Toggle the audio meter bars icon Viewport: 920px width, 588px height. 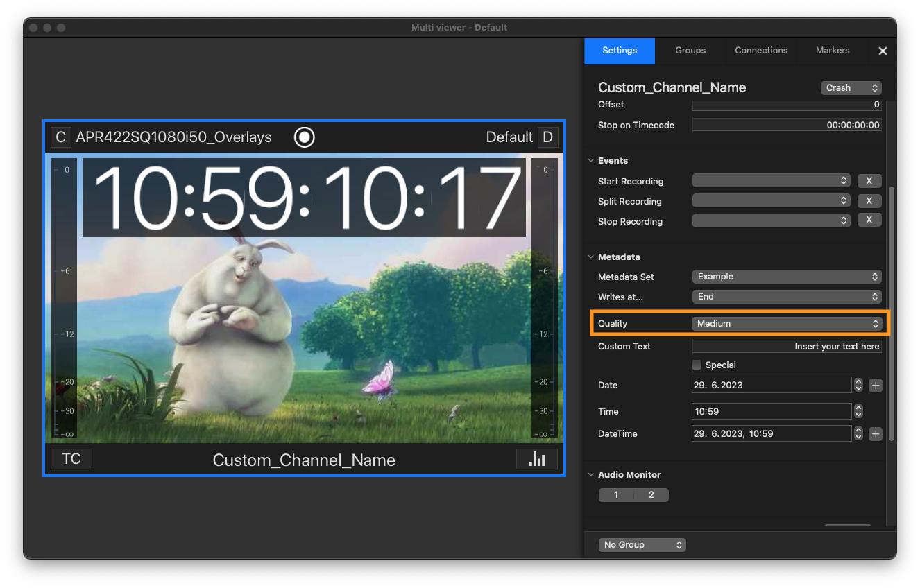coord(536,459)
